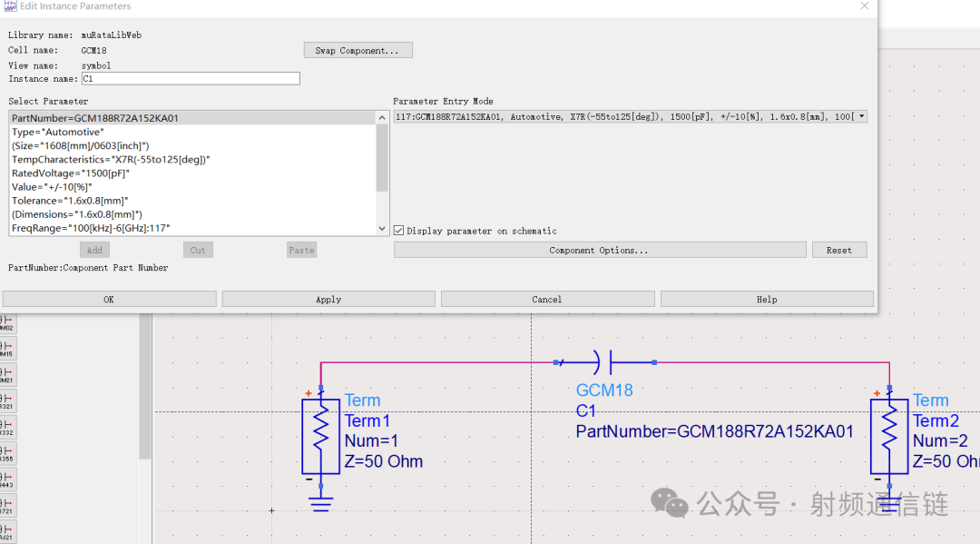980x544 pixels.
Task: Select the M21 capacitor palette icon
Action: (x=7, y=376)
